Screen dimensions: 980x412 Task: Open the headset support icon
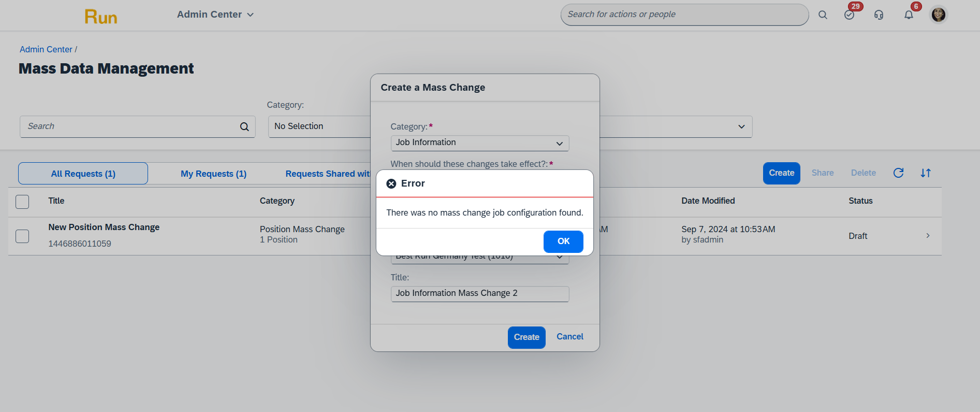879,15
